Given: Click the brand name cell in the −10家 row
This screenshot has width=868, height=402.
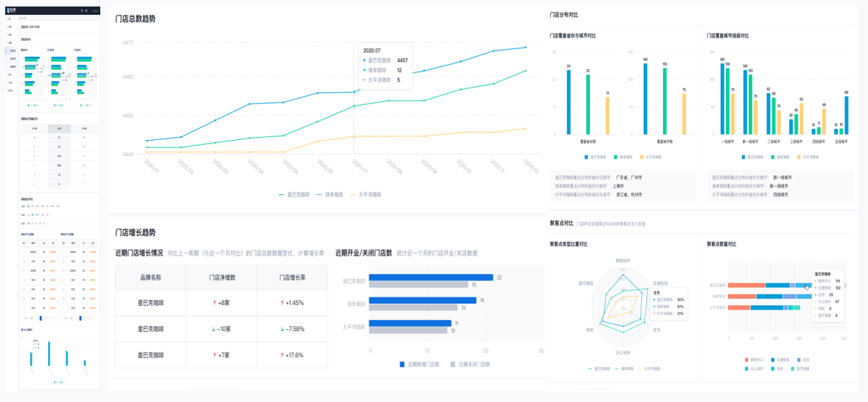Looking at the screenshot, I should tap(150, 329).
